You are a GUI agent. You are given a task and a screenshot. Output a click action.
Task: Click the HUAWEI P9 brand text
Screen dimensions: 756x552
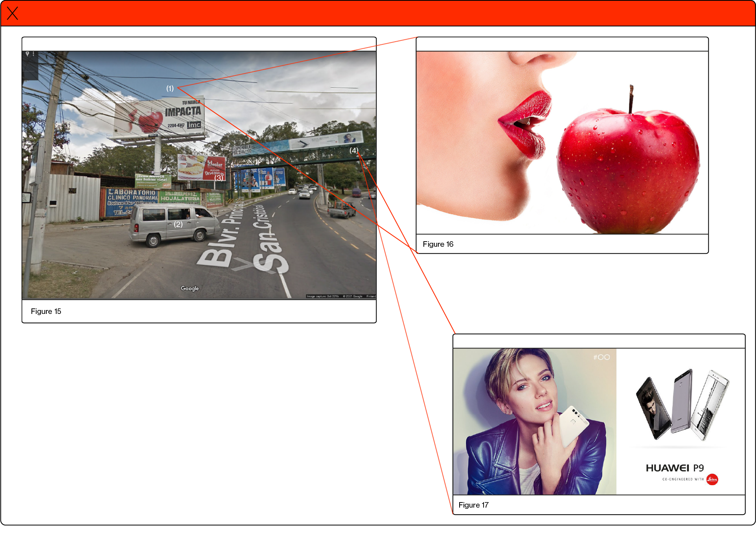(675, 468)
